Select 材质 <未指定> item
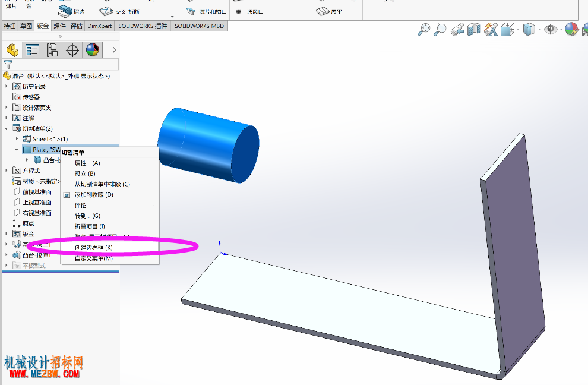 click(36, 181)
